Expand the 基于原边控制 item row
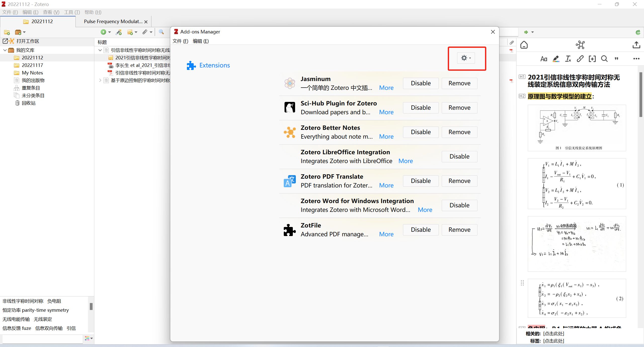 coord(100,81)
